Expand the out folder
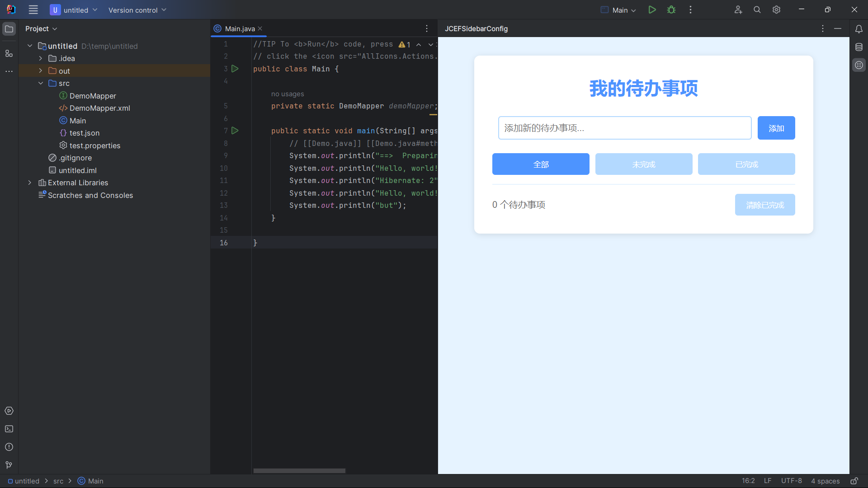The height and width of the screenshot is (488, 868). pos(41,71)
